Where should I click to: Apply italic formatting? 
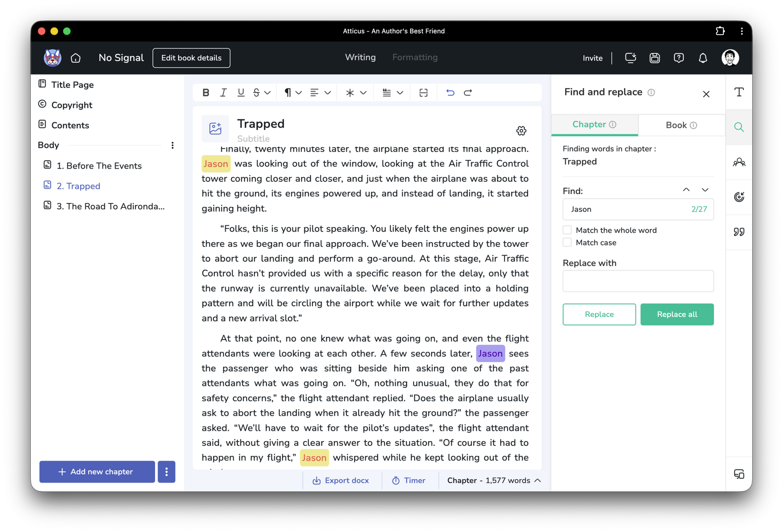point(223,92)
